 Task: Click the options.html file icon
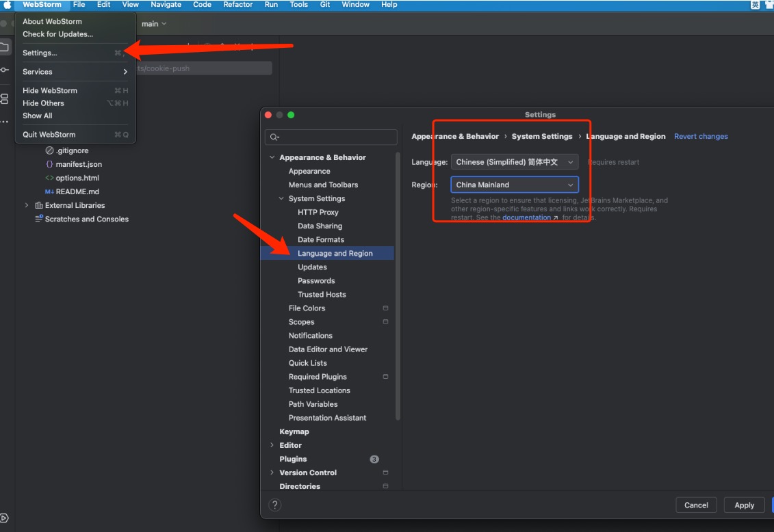(x=49, y=178)
